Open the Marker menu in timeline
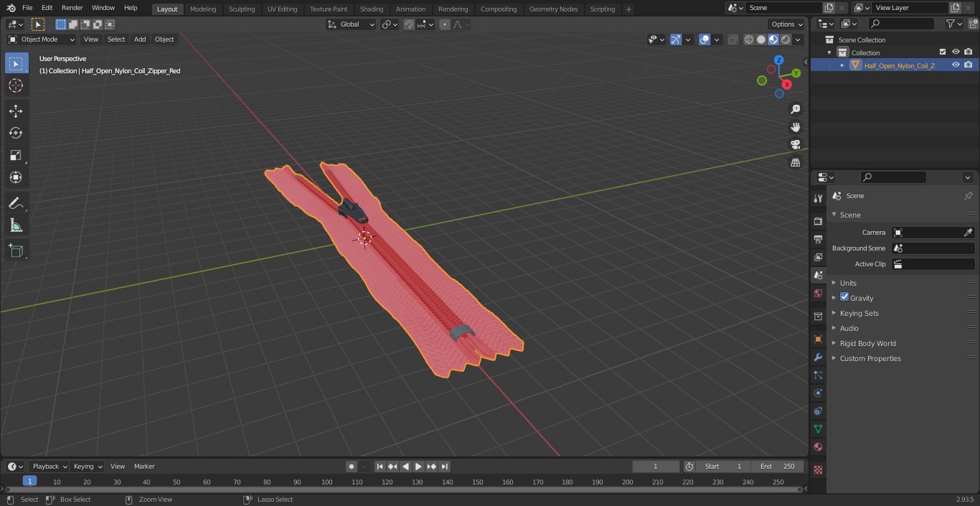The width and height of the screenshot is (980, 506). point(144,467)
